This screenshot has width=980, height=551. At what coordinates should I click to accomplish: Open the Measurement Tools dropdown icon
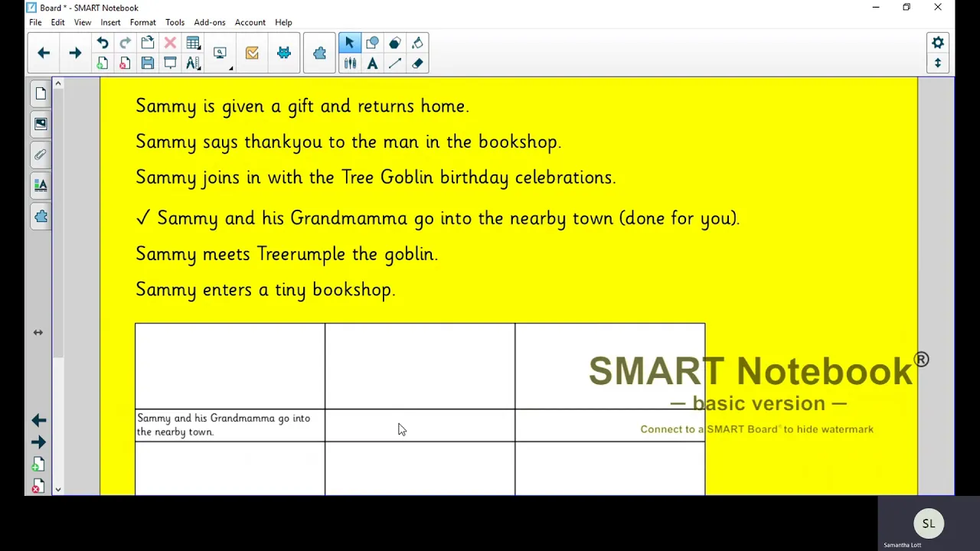193,64
